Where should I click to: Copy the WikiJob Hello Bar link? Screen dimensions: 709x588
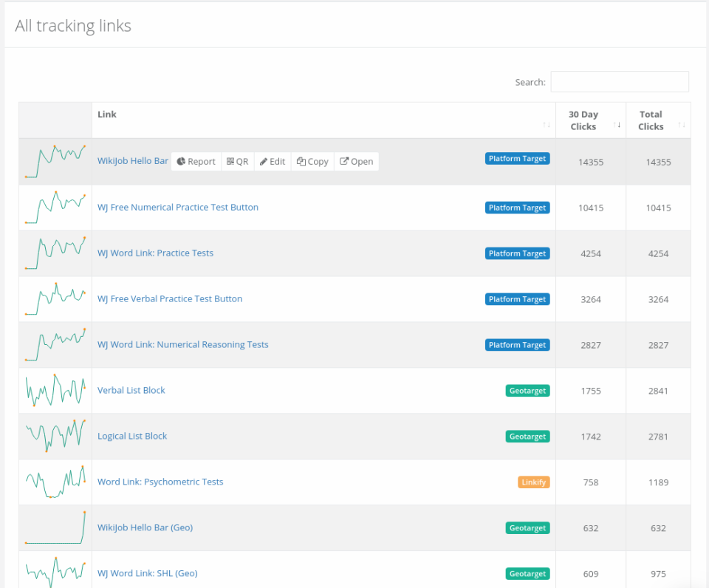[x=312, y=161]
